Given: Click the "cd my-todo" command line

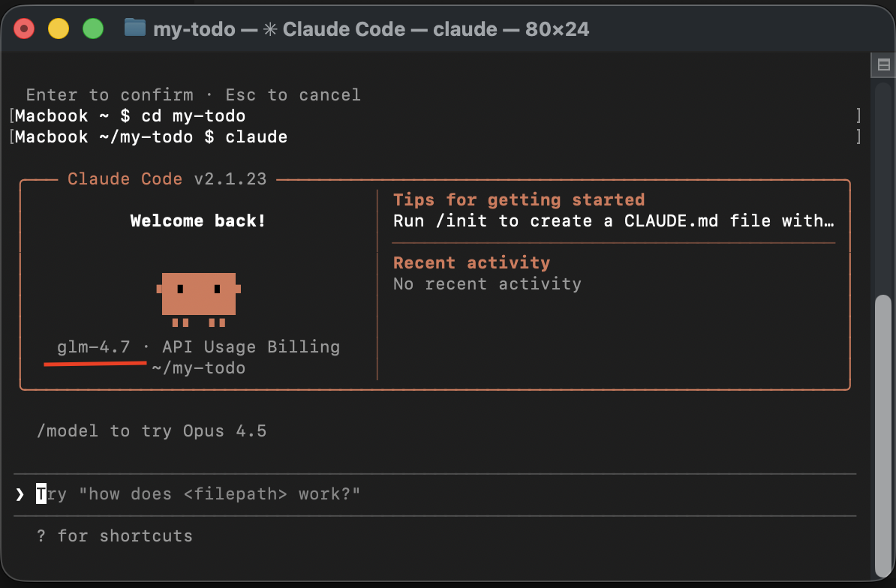Looking at the screenshot, I should (x=194, y=116).
